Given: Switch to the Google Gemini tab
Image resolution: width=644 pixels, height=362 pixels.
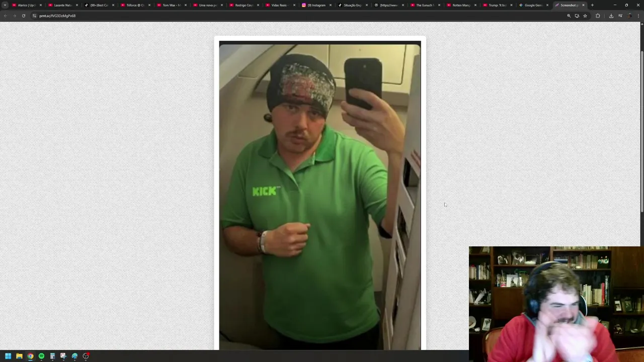Looking at the screenshot, I should pos(534,5).
